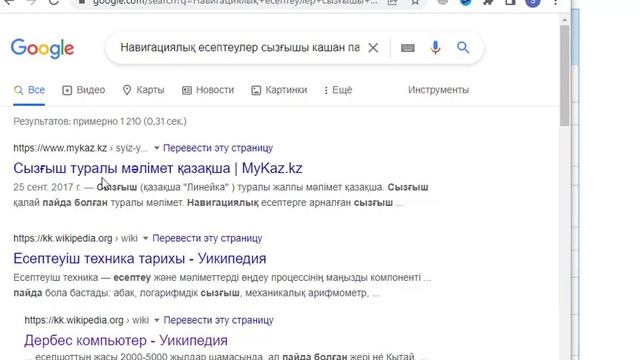640x360 pixels.
Task: Click the magnifier icon on the Все tab
Action: (18, 90)
